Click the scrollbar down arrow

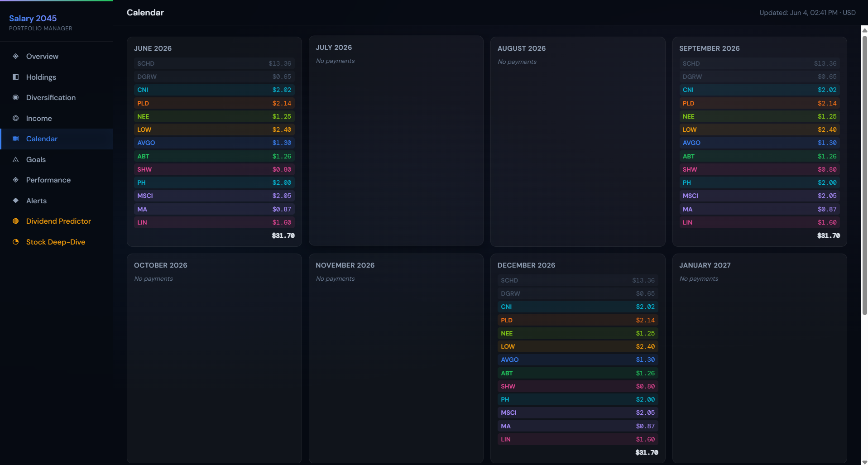864,462
